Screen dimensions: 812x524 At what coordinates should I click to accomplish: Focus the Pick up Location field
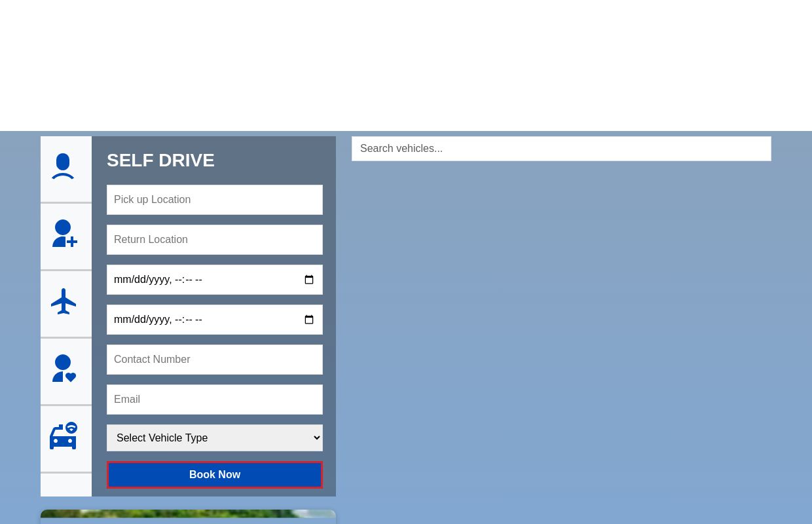tap(215, 200)
